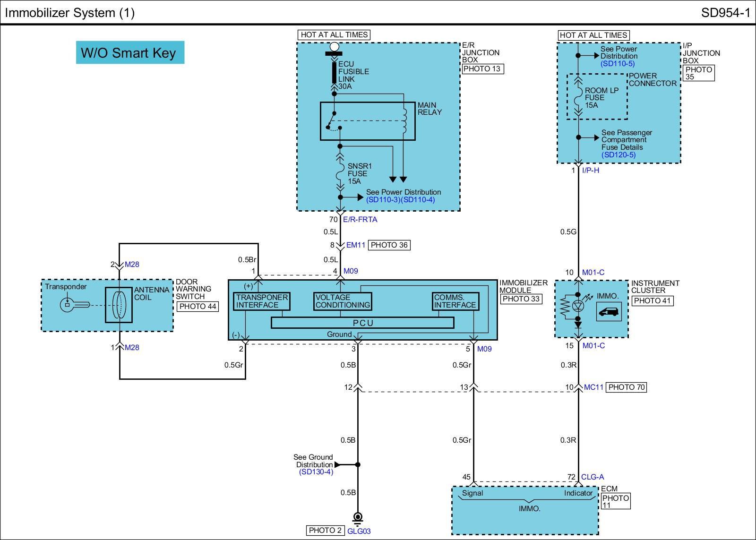Open the SD120-5 fuse details link
Viewport: 756px width, 540px height.
pos(619,155)
